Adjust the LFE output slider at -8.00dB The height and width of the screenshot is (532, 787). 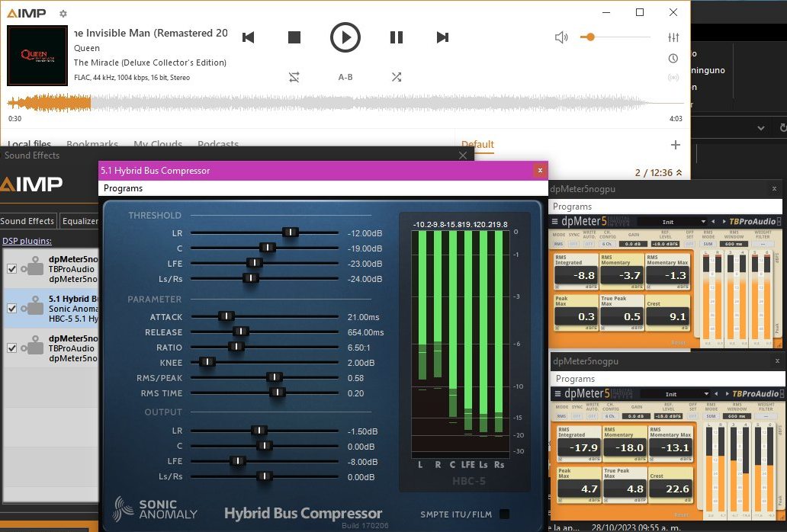(237, 461)
